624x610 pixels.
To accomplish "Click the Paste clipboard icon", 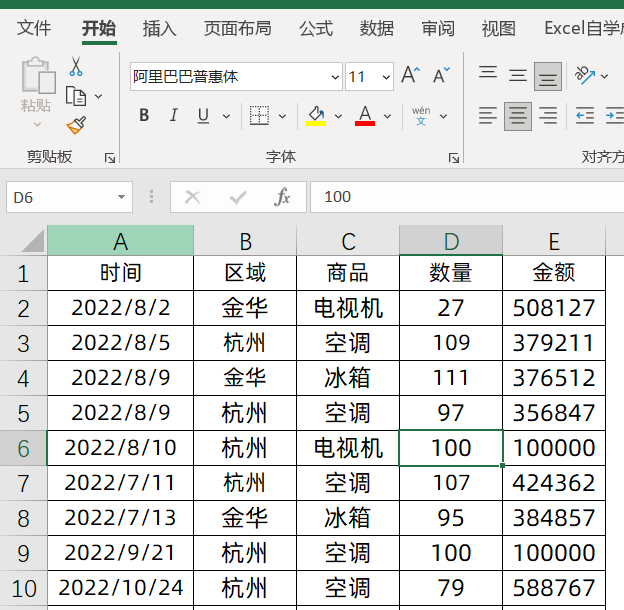I will 38,75.
